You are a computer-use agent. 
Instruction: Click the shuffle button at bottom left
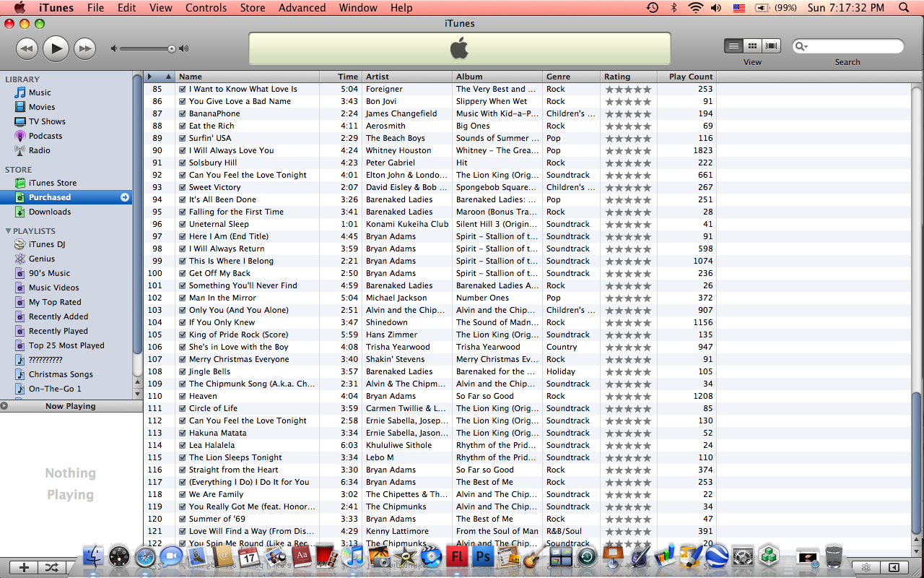[52, 568]
